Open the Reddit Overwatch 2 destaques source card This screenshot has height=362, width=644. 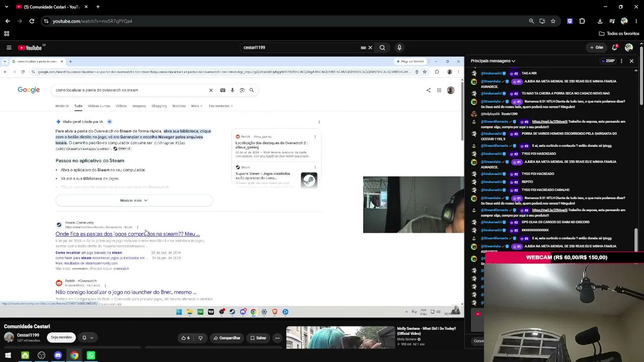pyautogui.click(x=276, y=146)
